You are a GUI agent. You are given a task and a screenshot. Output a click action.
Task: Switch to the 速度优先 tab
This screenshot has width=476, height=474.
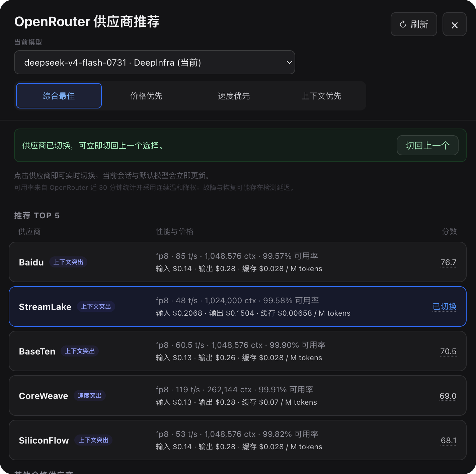[234, 96]
